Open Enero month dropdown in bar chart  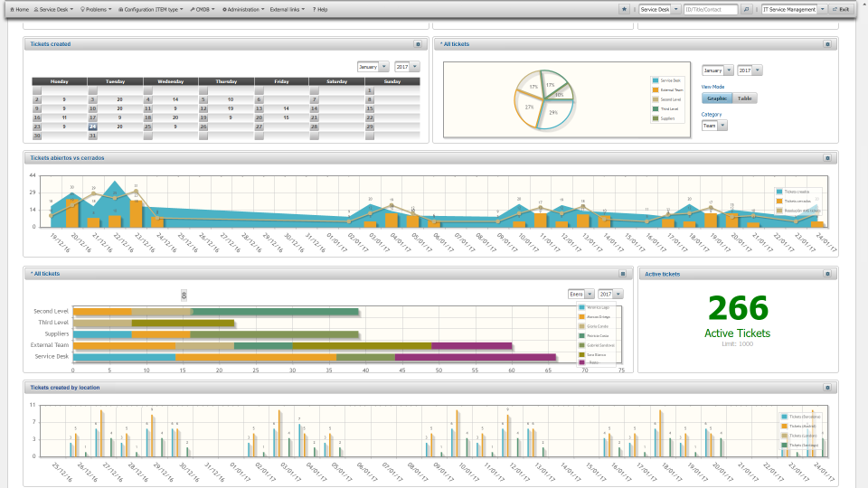[580, 294]
